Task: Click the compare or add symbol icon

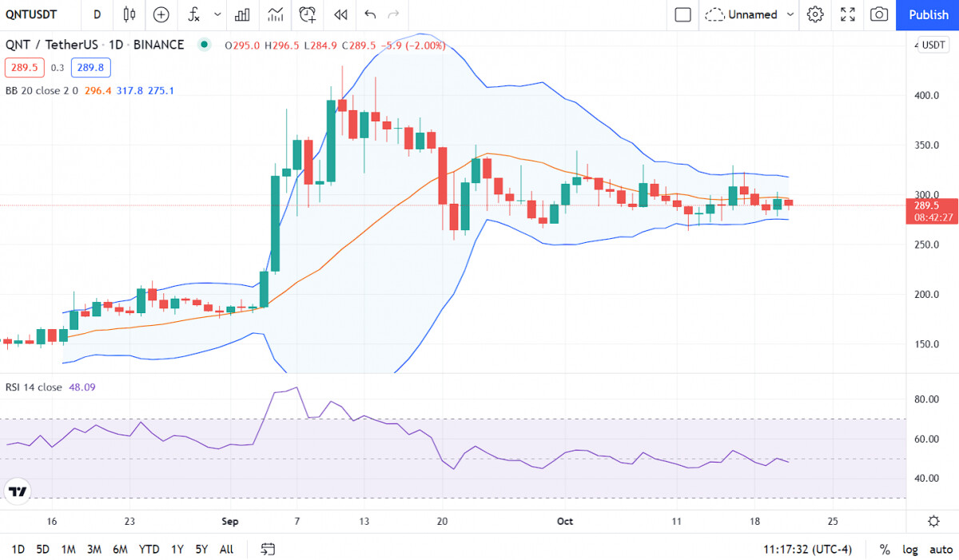Action: coord(161,14)
